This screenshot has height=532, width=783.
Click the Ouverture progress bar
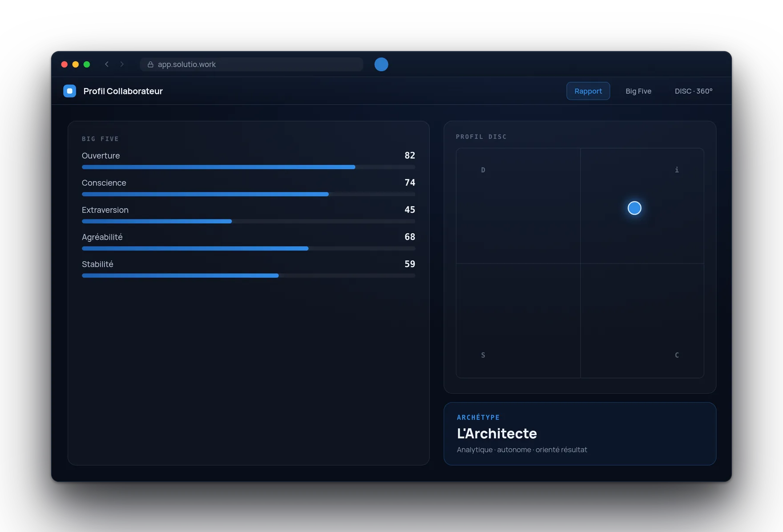[248, 167]
